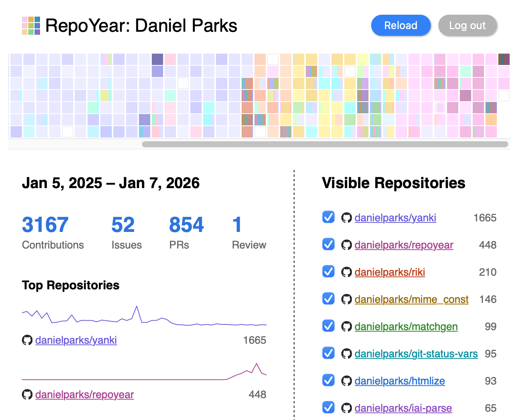521x420 pixels.
Task: Click GitHub icon next to danielparks/mime_const
Action: point(346,299)
